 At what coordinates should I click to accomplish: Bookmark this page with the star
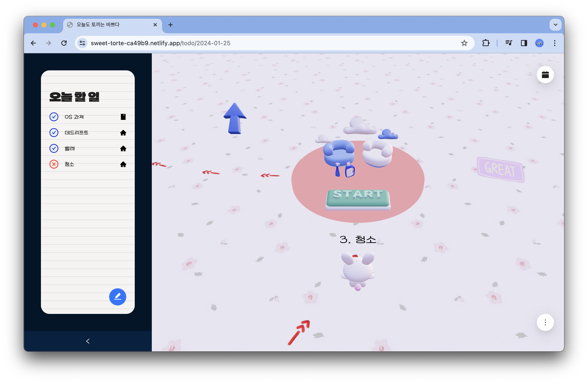click(464, 43)
